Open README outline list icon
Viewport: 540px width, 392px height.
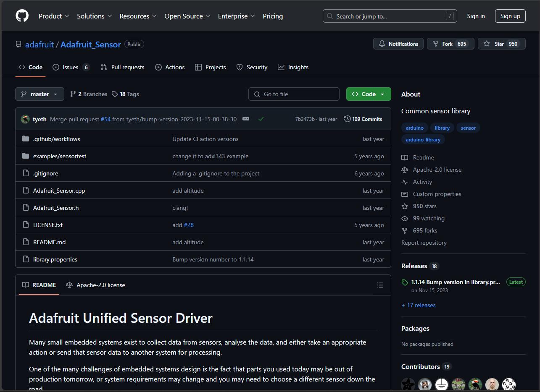pyautogui.click(x=380, y=285)
